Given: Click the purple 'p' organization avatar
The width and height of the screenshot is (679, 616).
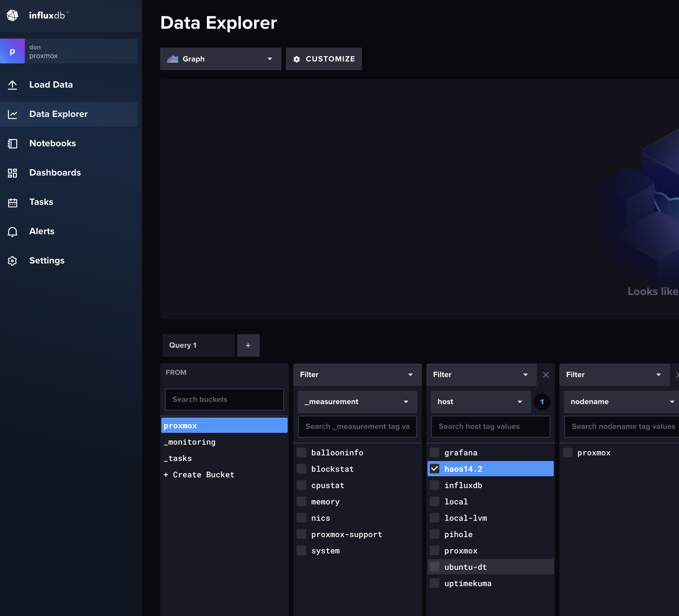Looking at the screenshot, I should [x=12, y=51].
